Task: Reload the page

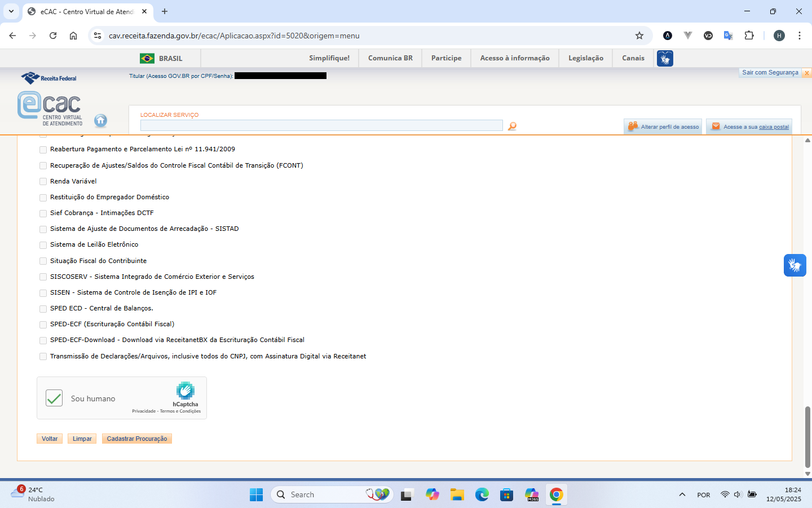Action: point(53,36)
